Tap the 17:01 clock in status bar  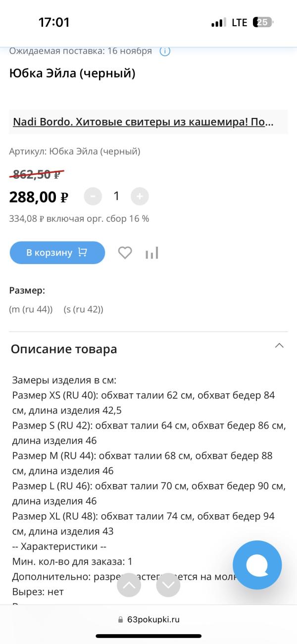(x=54, y=22)
